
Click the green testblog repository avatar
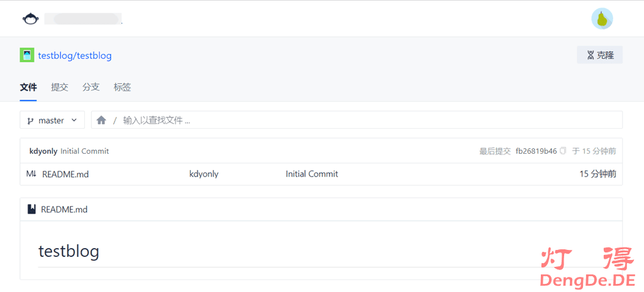pyautogui.click(x=26, y=55)
